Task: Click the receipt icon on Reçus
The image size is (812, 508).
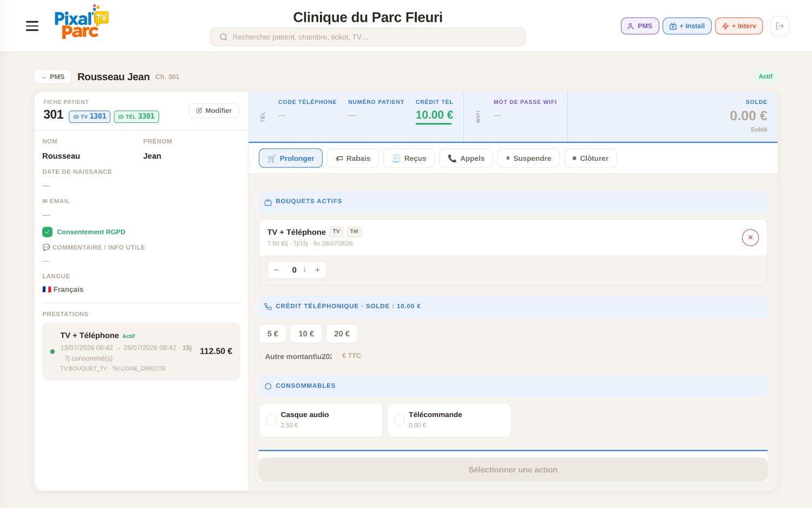Action: coord(396,158)
